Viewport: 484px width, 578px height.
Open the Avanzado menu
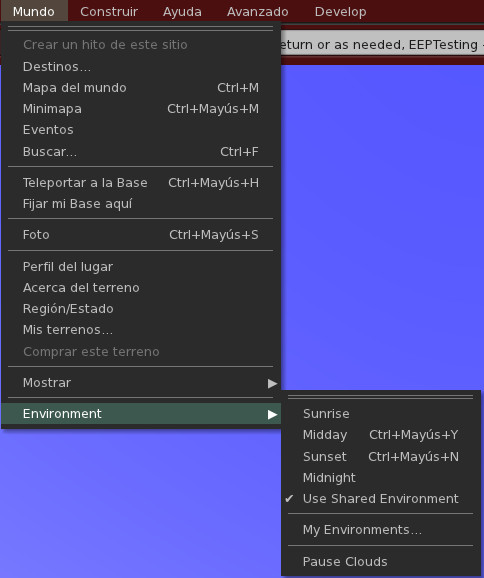point(257,11)
